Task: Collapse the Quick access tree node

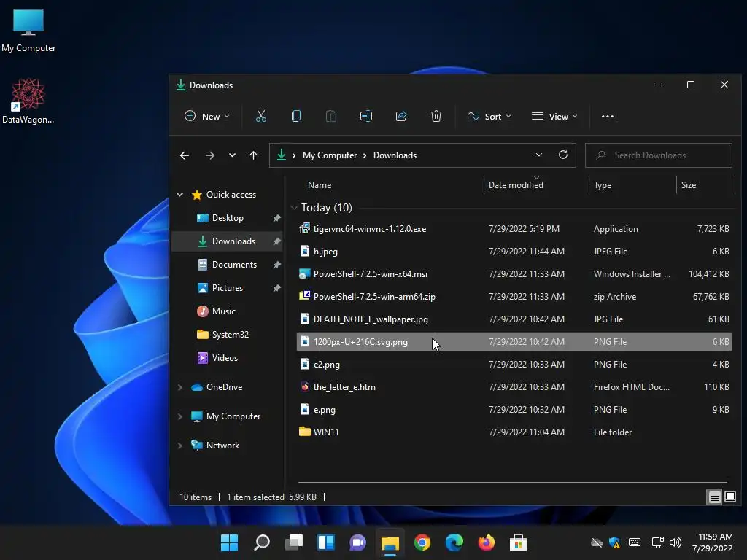Action: pyautogui.click(x=180, y=194)
